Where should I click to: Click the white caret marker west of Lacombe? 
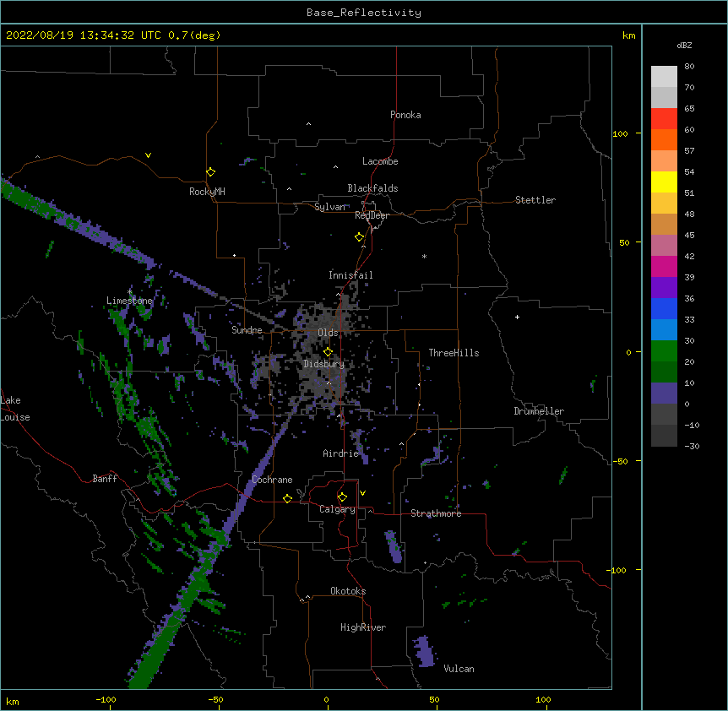[335, 167]
